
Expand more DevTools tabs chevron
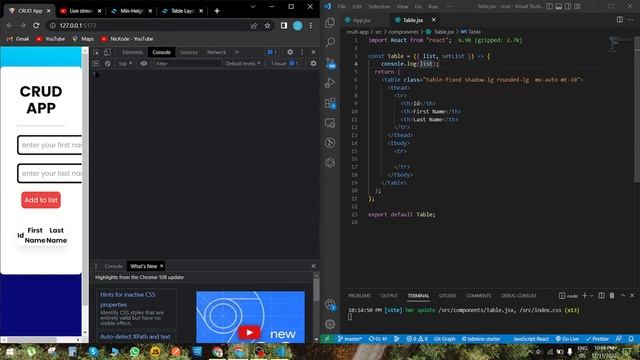pos(237,52)
